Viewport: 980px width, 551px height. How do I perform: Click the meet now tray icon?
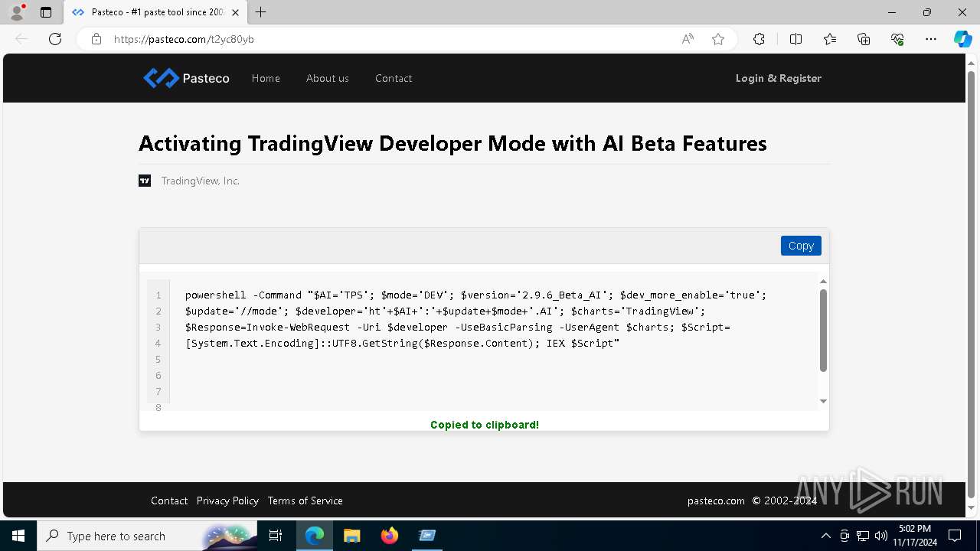[x=844, y=536]
